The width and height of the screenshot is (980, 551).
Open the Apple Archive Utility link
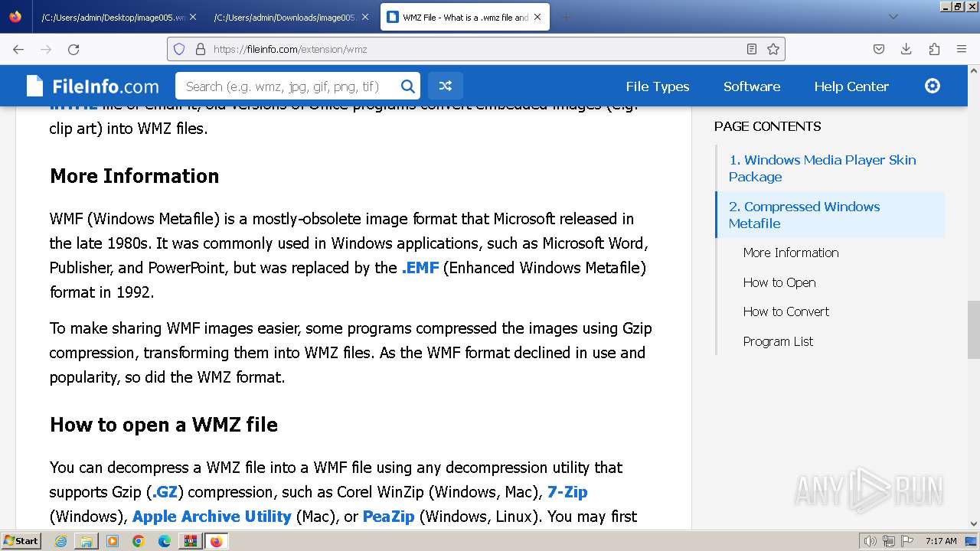[x=212, y=517]
